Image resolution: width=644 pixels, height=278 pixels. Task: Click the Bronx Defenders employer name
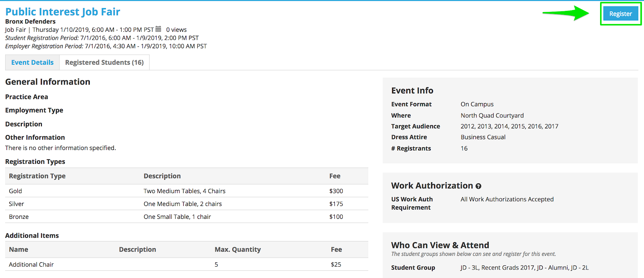tap(30, 21)
